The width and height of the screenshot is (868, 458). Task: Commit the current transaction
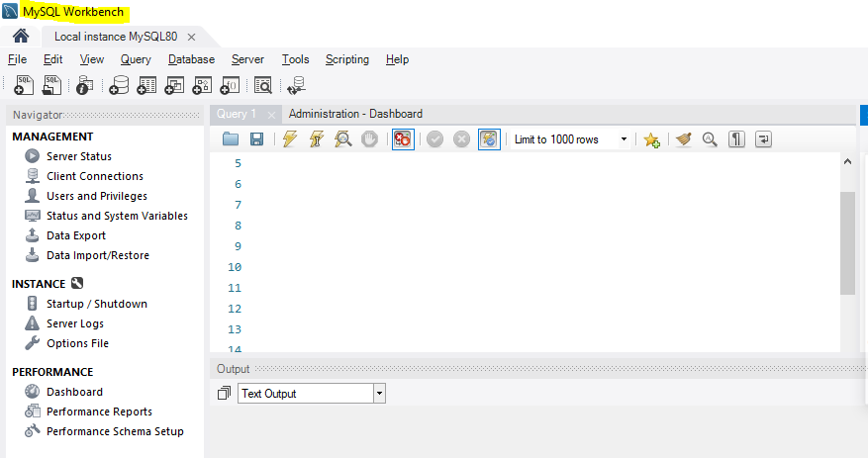click(435, 139)
